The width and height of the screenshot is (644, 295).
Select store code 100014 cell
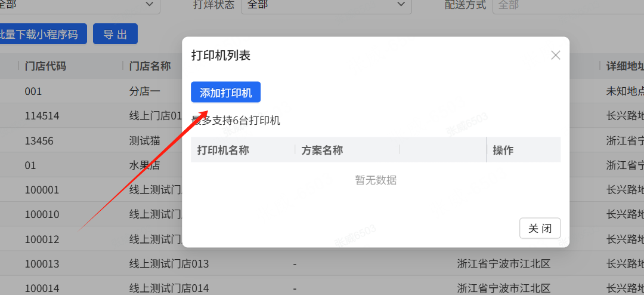[42, 288]
